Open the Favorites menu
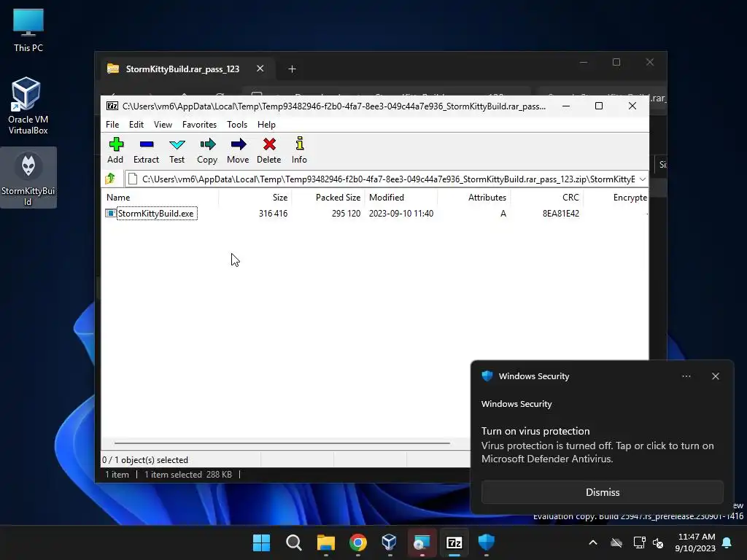Screen dimensions: 747x560 point(199,124)
